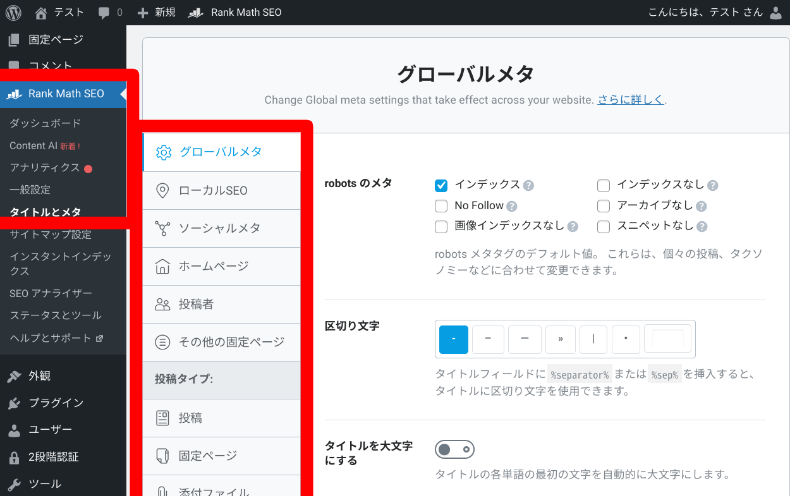Viewport: 790px width, 496px height.
Task: Switch to the ソーシャルメタ tab
Action: point(219,228)
